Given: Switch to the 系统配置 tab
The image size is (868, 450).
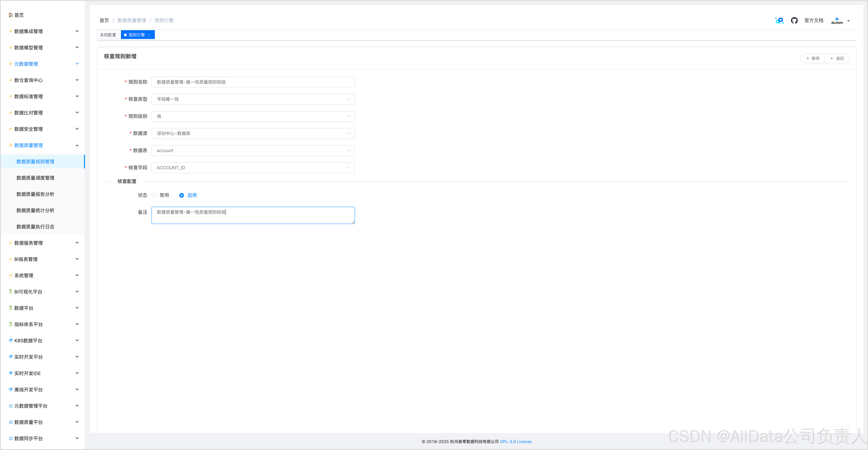Looking at the screenshot, I should [108, 35].
